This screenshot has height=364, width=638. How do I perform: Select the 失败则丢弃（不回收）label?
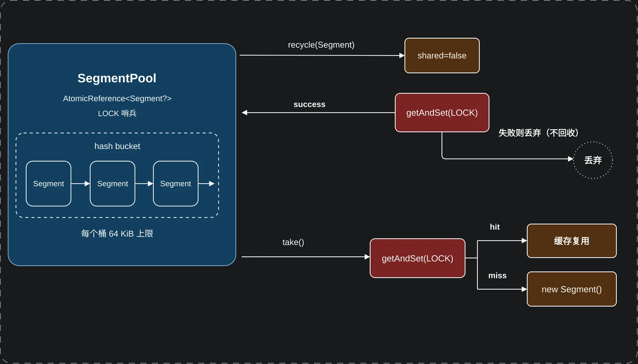(539, 133)
